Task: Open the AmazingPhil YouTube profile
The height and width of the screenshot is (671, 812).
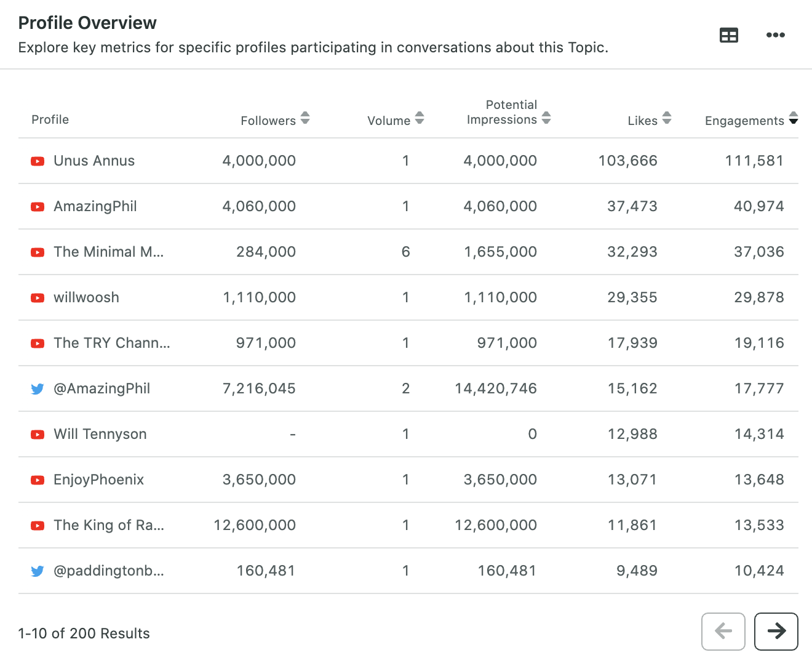Action: (95, 206)
